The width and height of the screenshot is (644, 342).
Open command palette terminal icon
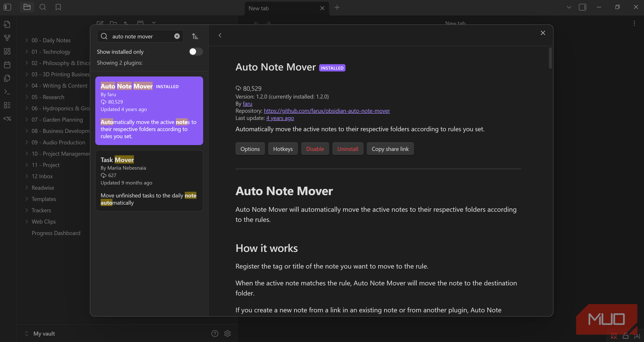[7, 92]
